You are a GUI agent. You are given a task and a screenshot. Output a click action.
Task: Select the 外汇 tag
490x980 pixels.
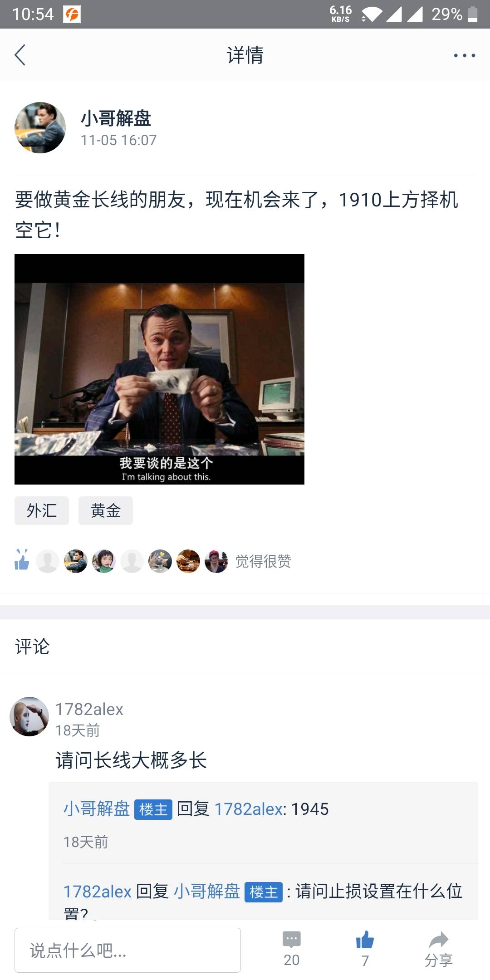coord(42,510)
